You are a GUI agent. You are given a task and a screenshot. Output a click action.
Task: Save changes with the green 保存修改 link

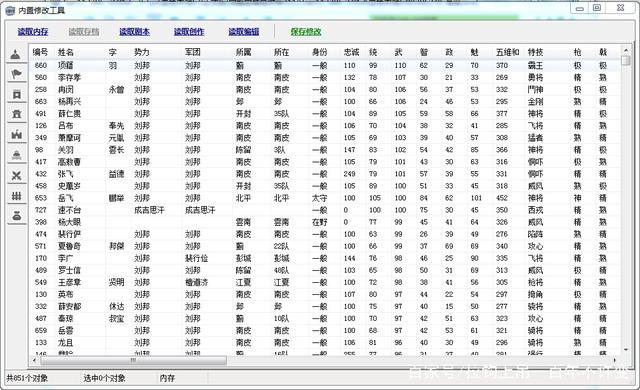click(x=306, y=31)
